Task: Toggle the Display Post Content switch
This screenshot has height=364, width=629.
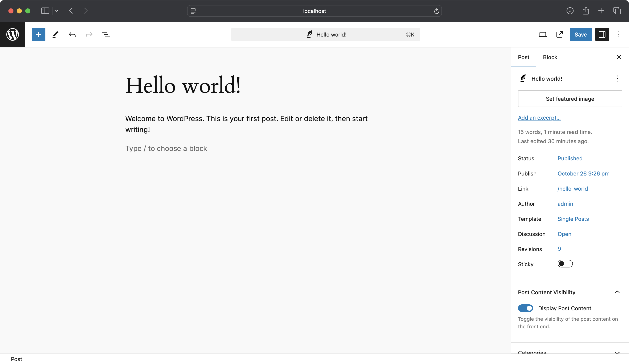Action: (525, 308)
